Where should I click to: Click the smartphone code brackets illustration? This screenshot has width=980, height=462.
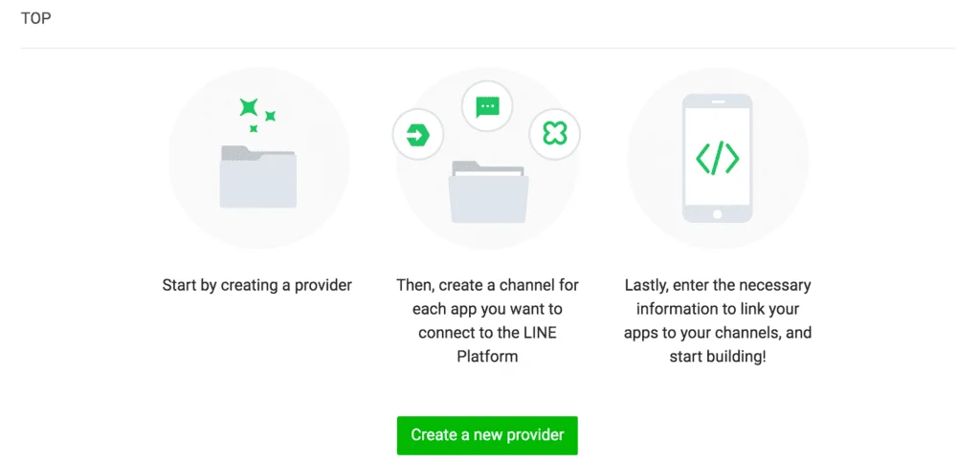pyautogui.click(x=718, y=158)
